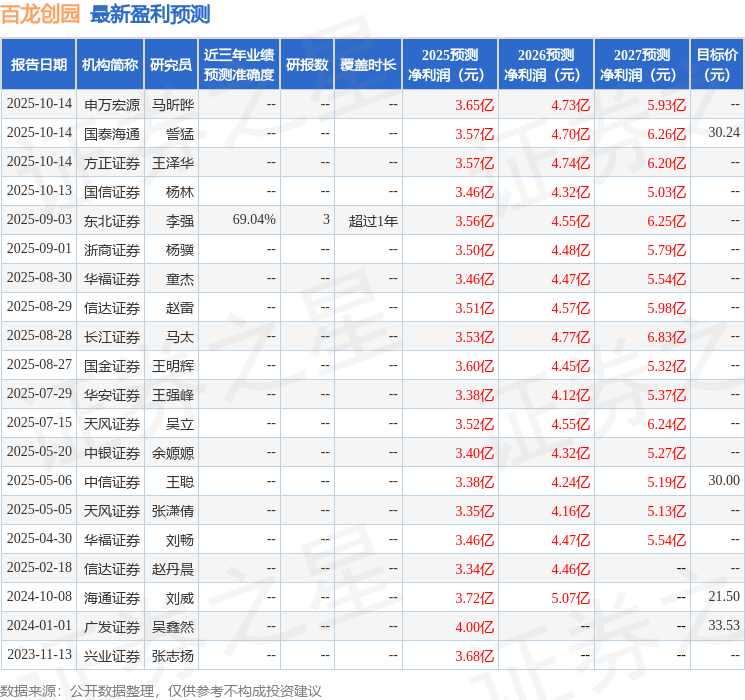745x700 pixels.
Task: Open the 申万宏源 institution entry
Action: click(x=112, y=105)
